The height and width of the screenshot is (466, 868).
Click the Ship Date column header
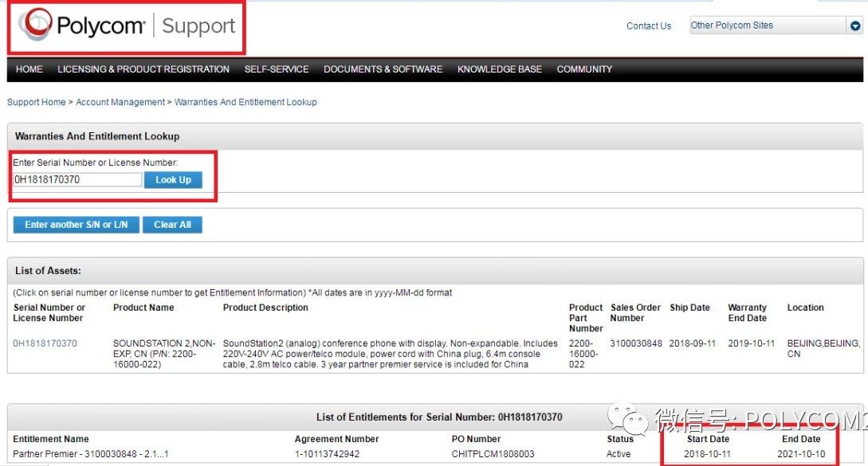(x=689, y=307)
